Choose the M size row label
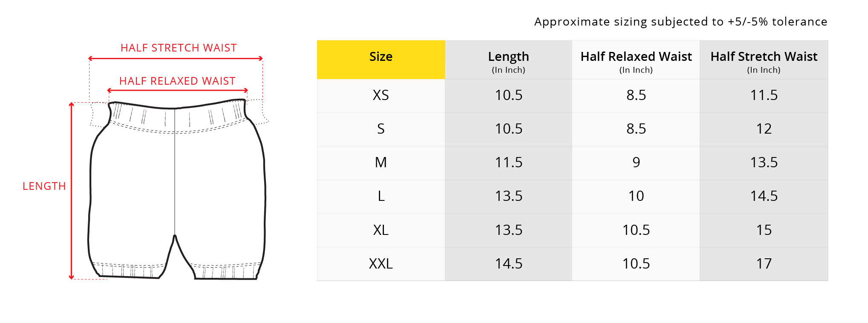This screenshot has height=323, width=868. tap(381, 163)
